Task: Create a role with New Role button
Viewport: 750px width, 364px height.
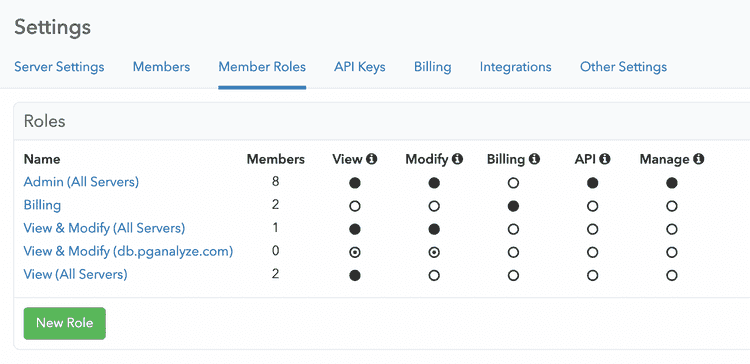Action: click(x=65, y=323)
